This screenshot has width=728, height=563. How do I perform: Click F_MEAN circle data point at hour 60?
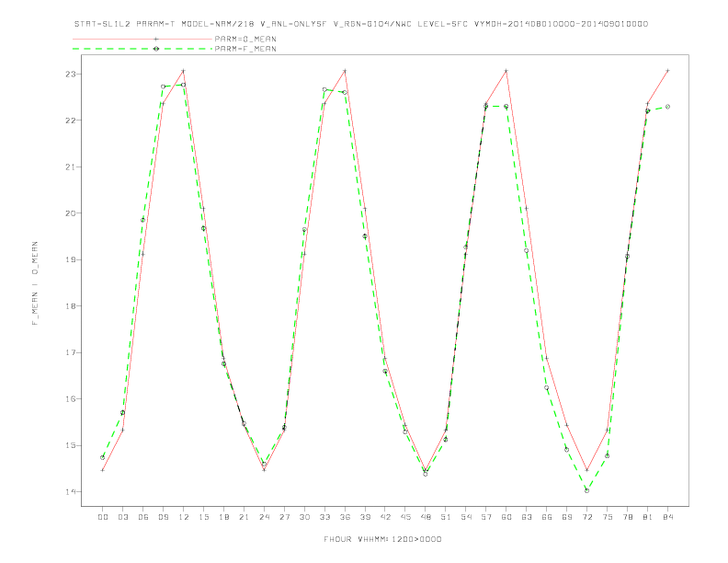point(506,107)
